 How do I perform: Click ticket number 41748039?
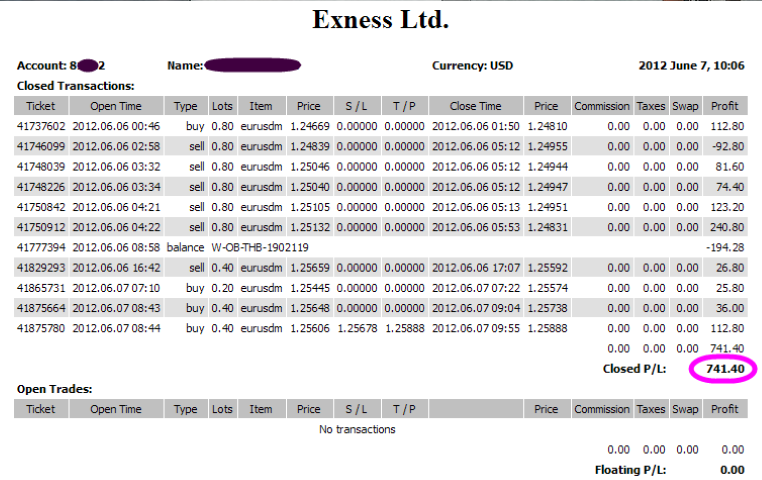tap(41, 167)
